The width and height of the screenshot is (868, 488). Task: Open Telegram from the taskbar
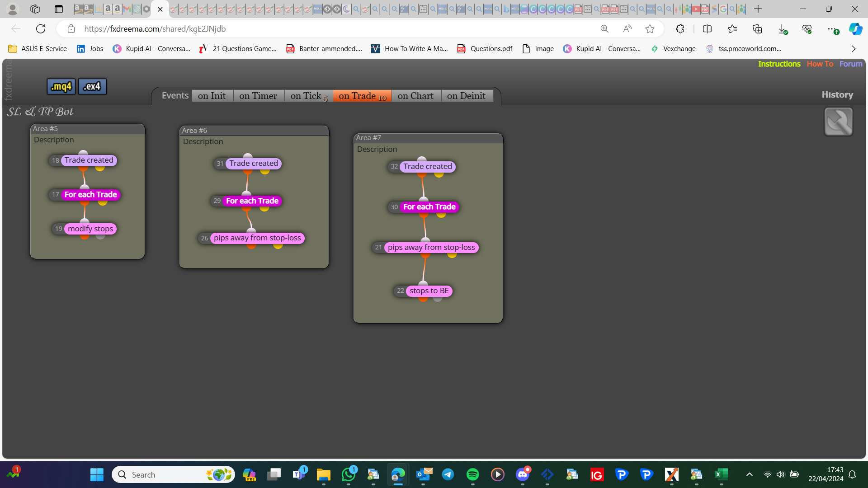pos(448,474)
